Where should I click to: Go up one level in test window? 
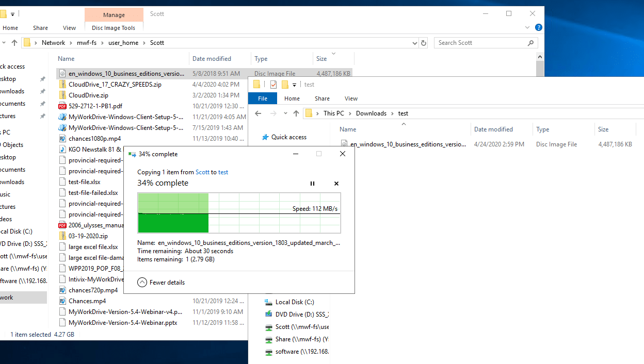click(x=296, y=113)
